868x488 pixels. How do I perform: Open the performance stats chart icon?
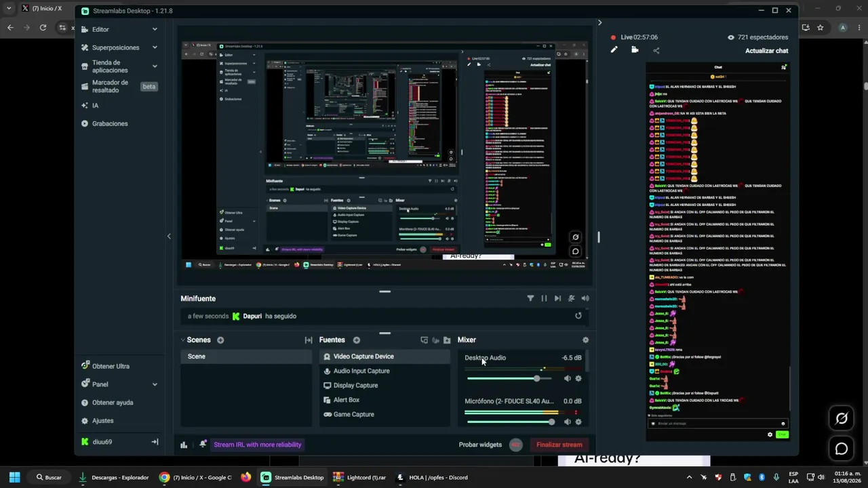[184, 445]
